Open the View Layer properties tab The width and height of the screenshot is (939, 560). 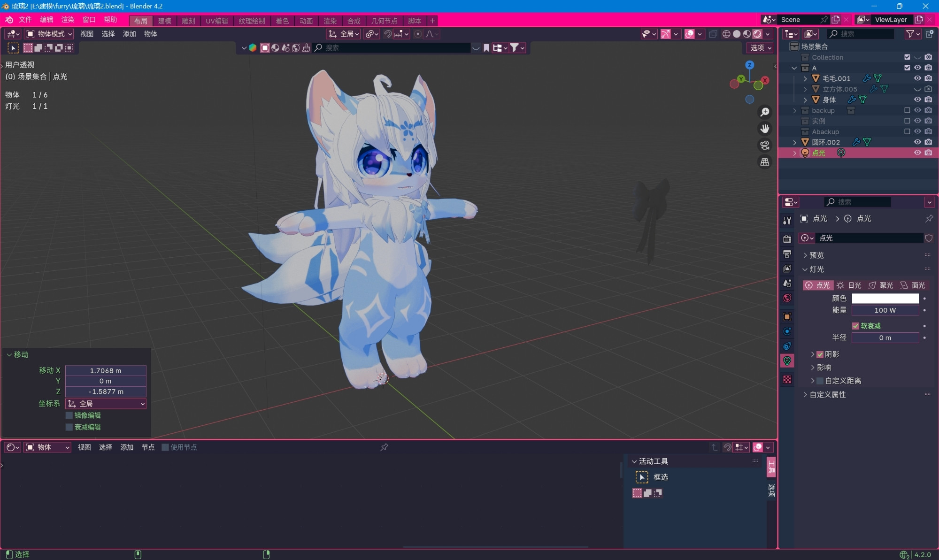click(x=787, y=268)
